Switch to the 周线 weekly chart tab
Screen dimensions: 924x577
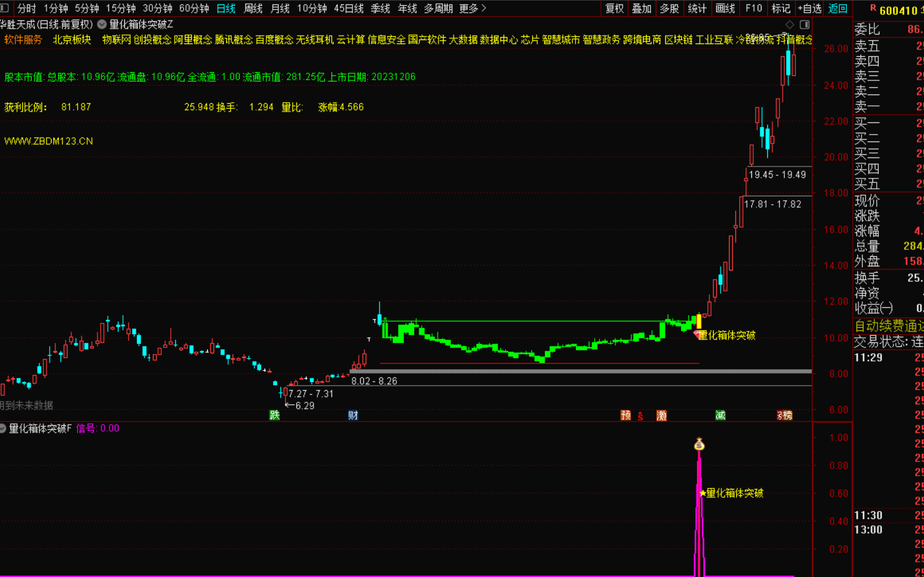click(x=253, y=8)
